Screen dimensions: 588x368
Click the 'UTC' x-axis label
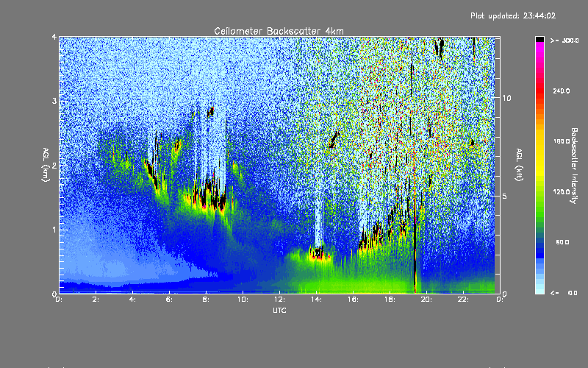click(279, 310)
